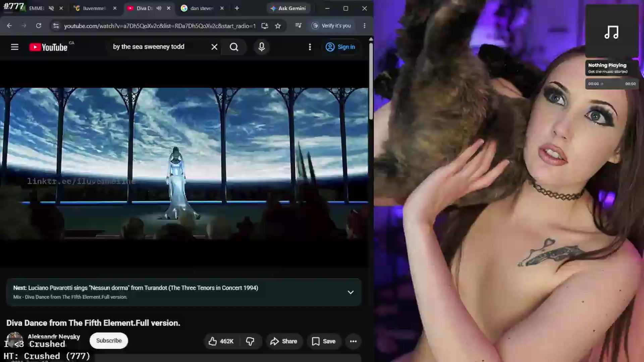Open the Aleksandr Nevsky channel link

[54, 337]
